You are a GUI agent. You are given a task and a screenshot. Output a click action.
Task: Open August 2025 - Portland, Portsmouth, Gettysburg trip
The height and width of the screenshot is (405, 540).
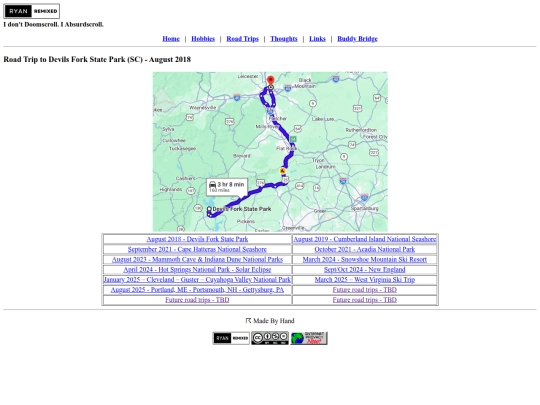pyautogui.click(x=197, y=290)
